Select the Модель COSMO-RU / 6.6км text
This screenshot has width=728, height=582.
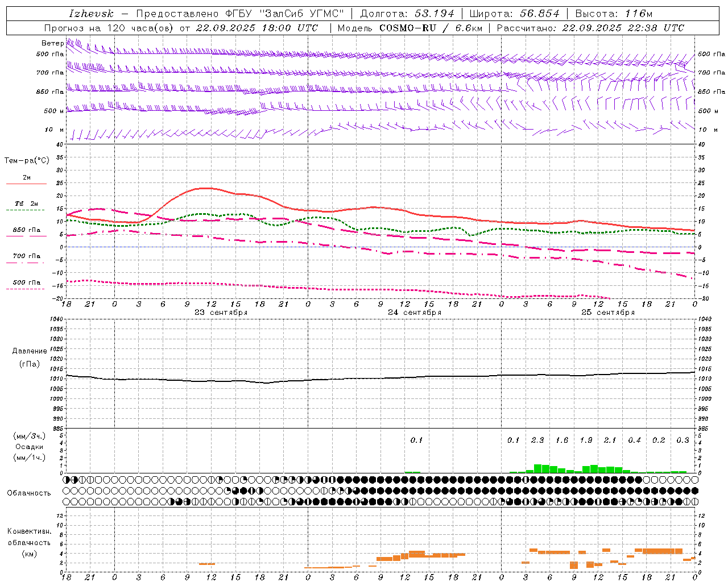click(x=410, y=28)
